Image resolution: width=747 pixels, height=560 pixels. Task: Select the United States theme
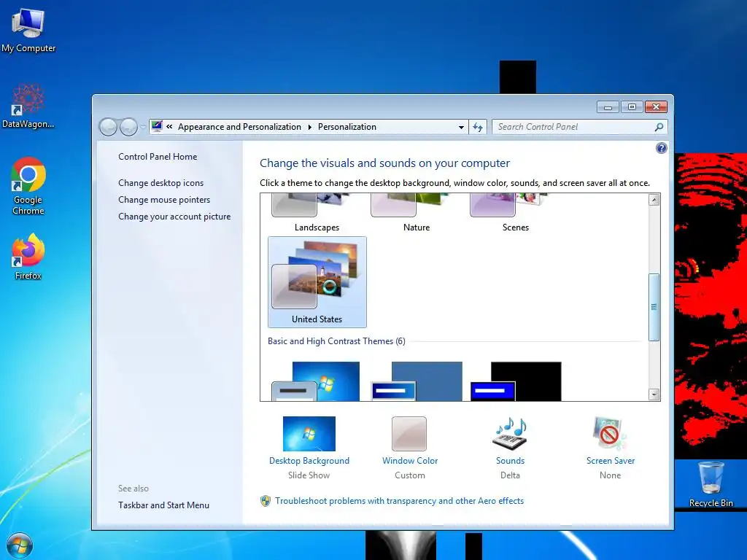317,282
